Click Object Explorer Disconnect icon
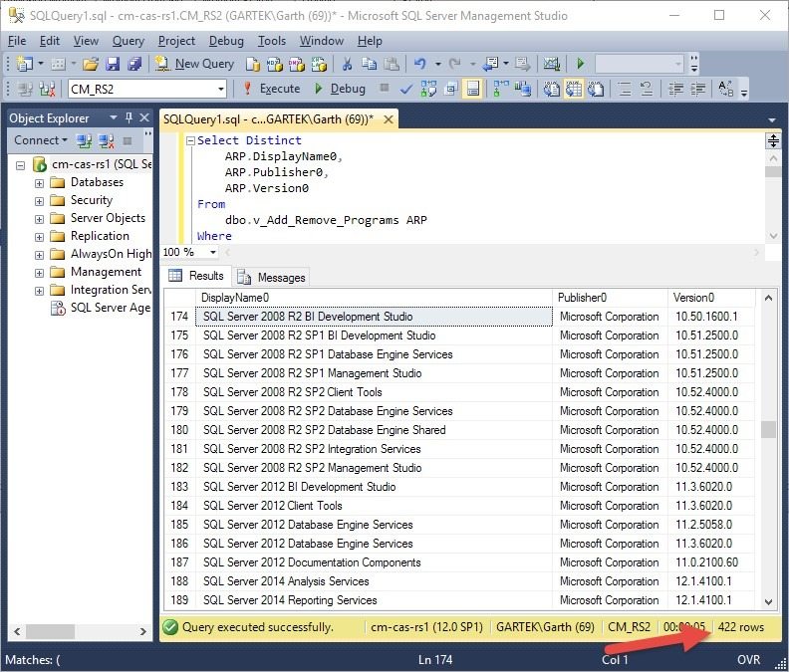 [107, 140]
